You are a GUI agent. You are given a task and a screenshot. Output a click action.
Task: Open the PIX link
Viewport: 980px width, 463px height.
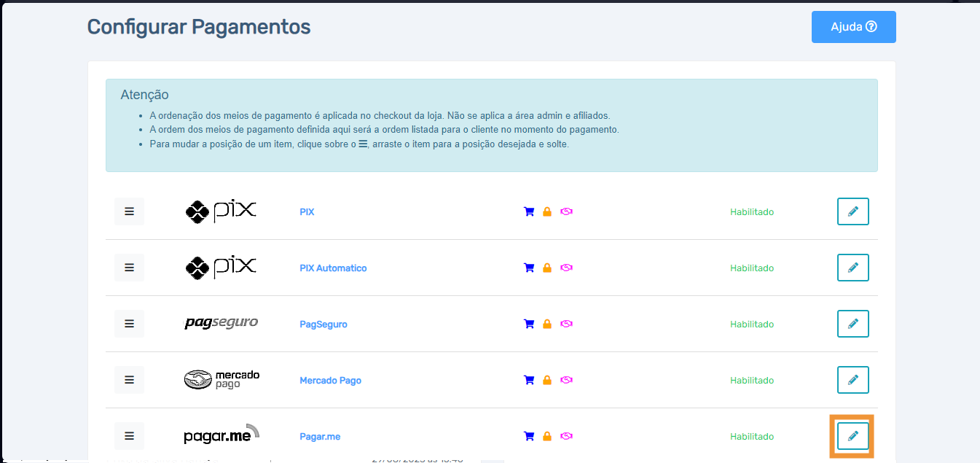tap(307, 212)
